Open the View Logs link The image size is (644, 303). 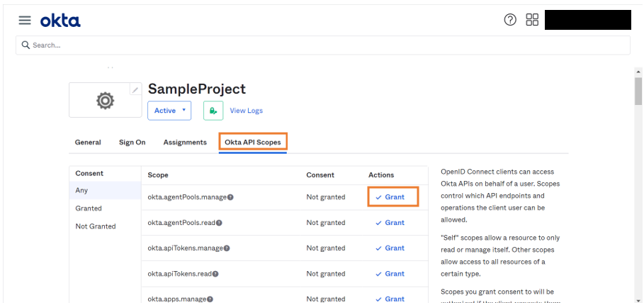coord(246,111)
